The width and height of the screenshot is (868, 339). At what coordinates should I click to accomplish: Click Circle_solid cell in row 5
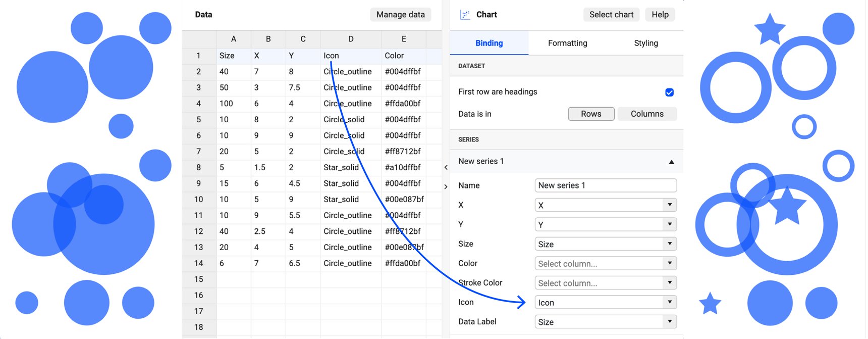[x=351, y=120]
